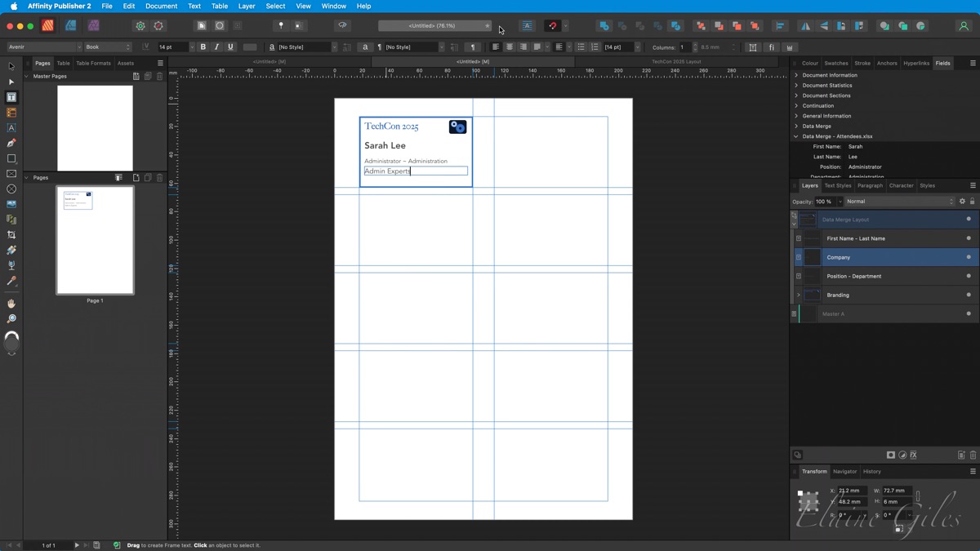Switch to Publisher persona icon

[x=48, y=25]
